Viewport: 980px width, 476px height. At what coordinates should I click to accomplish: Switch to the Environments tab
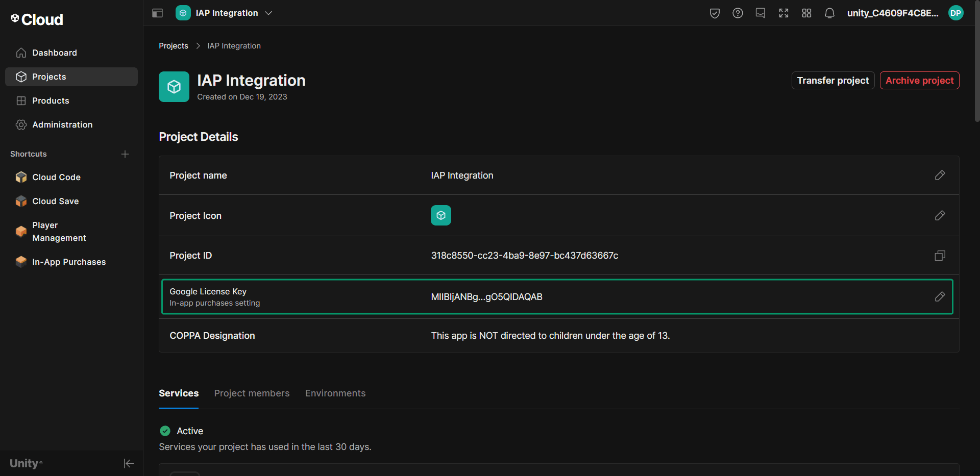click(335, 393)
